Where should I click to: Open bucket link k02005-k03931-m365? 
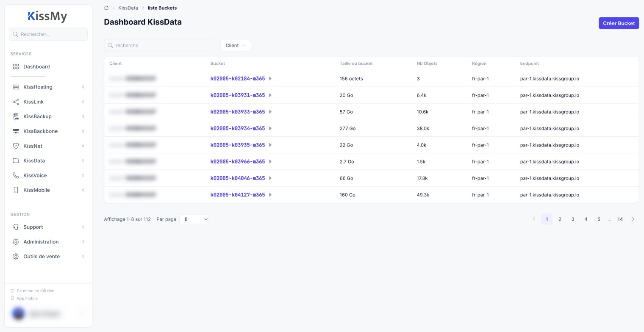pyautogui.click(x=238, y=95)
